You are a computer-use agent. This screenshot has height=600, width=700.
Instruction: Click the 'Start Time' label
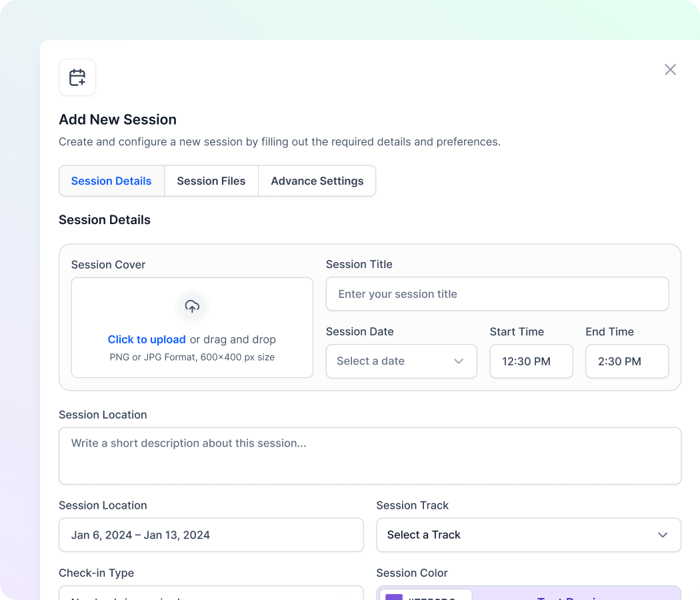[517, 332]
